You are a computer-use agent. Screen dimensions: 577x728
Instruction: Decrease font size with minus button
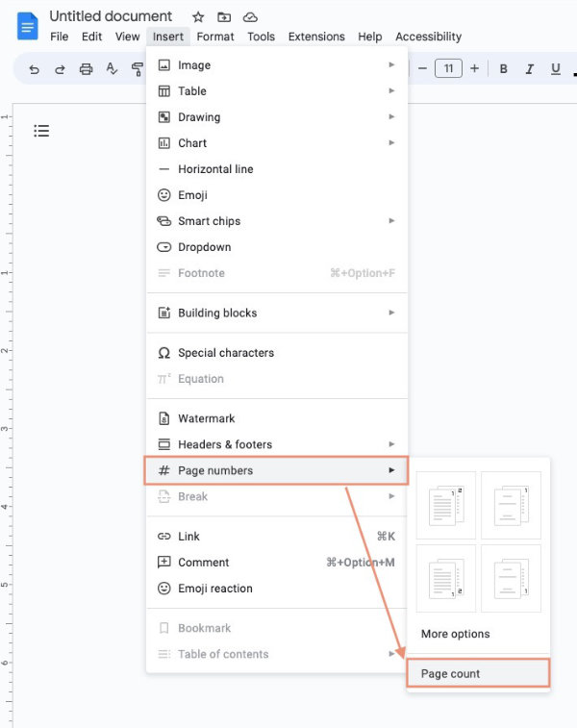click(x=422, y=68)
